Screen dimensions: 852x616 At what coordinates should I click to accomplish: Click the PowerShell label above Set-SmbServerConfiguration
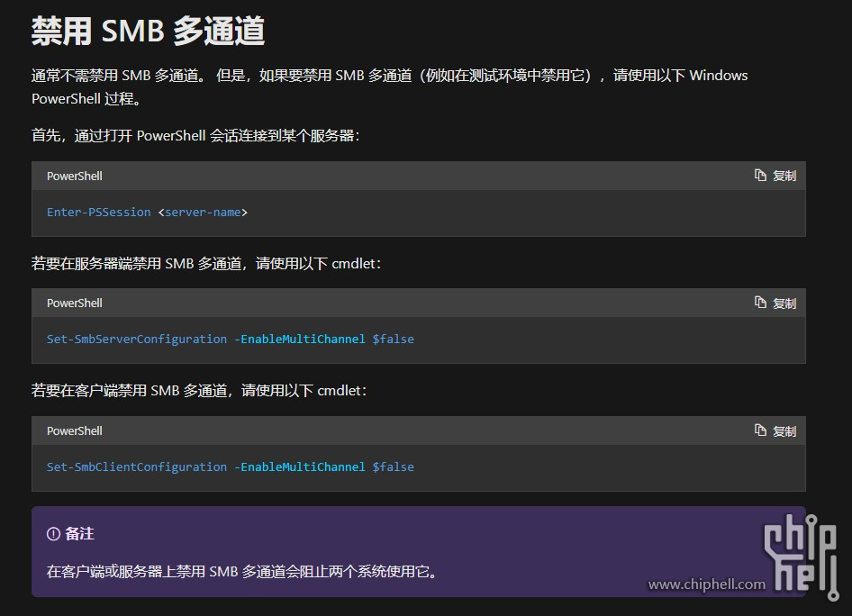tap(75, 303)
